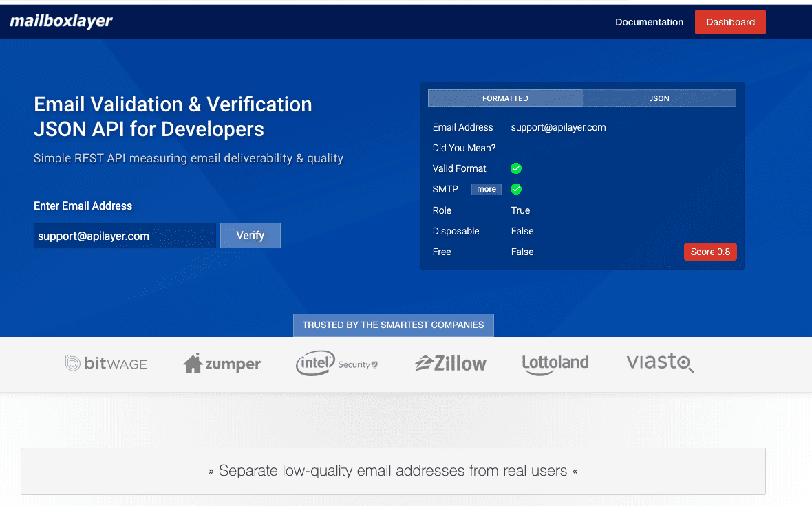Click the mailboxlayer logo
Screen dimensions: 812x506
61,21
